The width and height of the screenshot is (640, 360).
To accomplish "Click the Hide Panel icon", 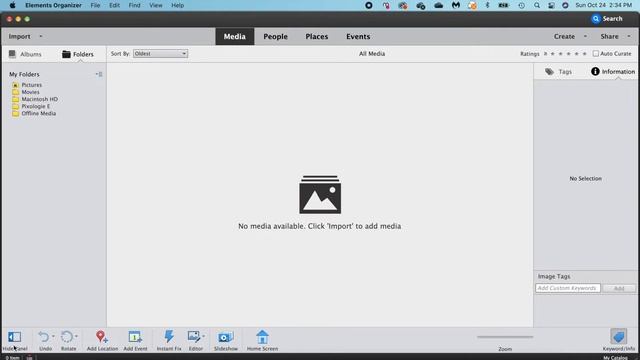I will [14, 337].
